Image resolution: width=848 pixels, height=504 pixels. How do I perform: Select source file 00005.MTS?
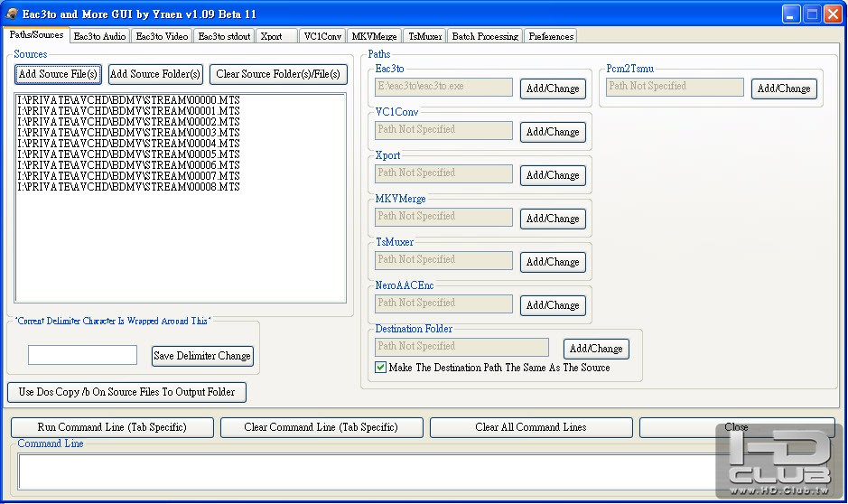coord(128,154)
